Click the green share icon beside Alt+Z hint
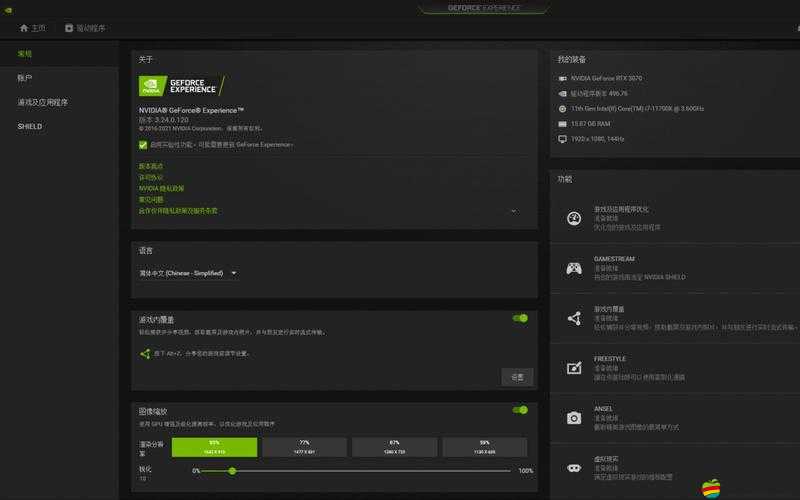800x500 pixels. tap(144, 354)
